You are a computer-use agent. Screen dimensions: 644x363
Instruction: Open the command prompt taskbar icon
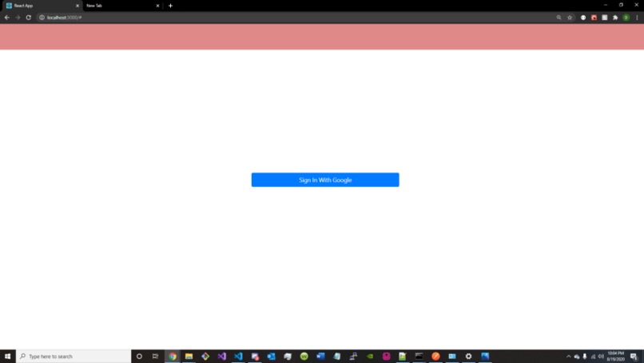tap(419, 356)
